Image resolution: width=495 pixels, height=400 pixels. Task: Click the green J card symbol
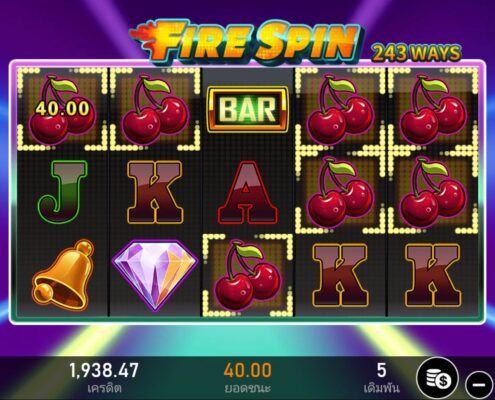pos(63,192)
